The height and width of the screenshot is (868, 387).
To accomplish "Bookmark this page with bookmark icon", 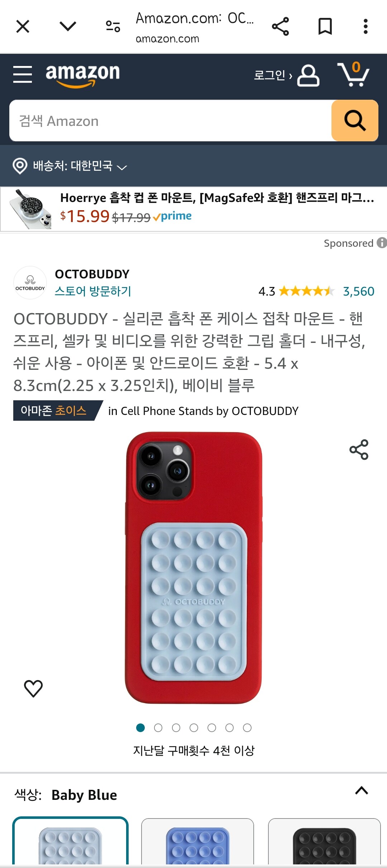I will click(325, 27).
